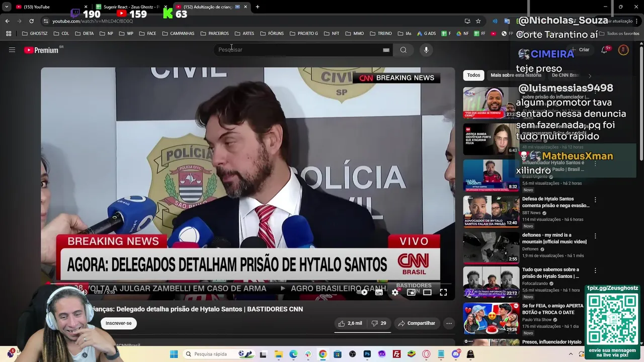Show hidden system tray icons
Viewport: 644px width, 362px height.
[571, 354]
